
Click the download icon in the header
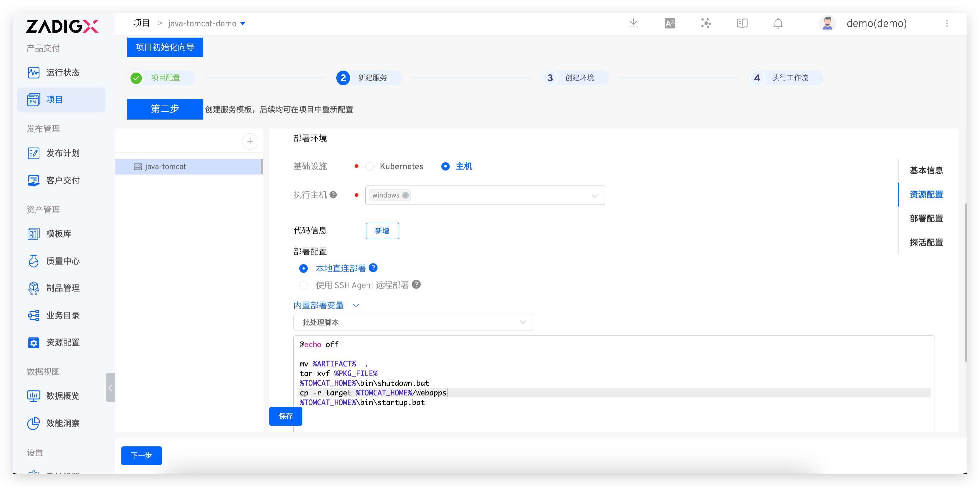[x=633, y=23]
